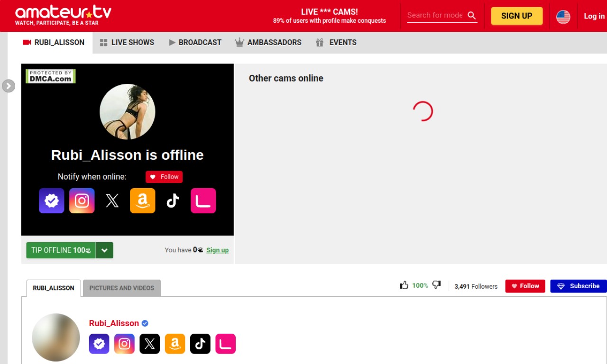Click the Rubi_Alisson red profile name

(114, 323)
